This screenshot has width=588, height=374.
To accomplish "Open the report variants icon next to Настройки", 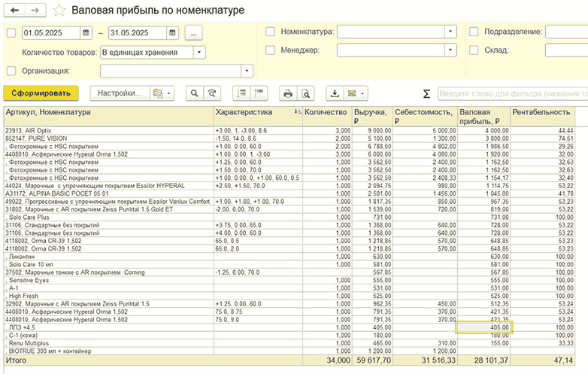I will [x=158, y=93].
